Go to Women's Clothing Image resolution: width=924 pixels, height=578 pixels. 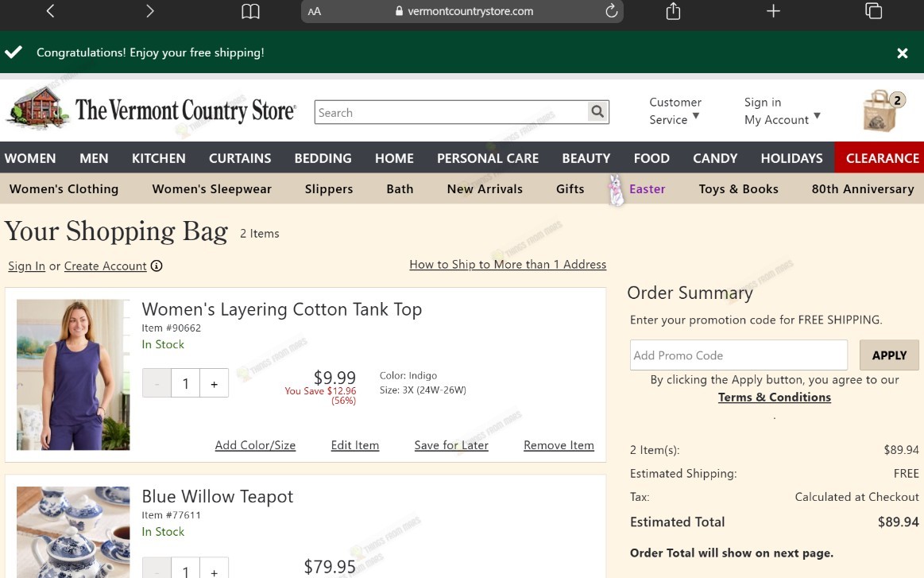pyautogui.click(x=64, y=188)
